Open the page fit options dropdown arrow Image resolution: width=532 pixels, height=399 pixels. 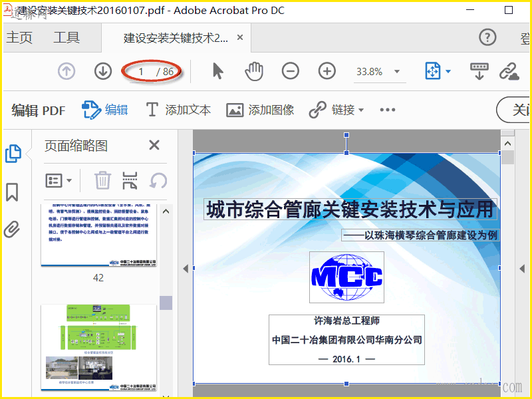click(x=448, y=71)
